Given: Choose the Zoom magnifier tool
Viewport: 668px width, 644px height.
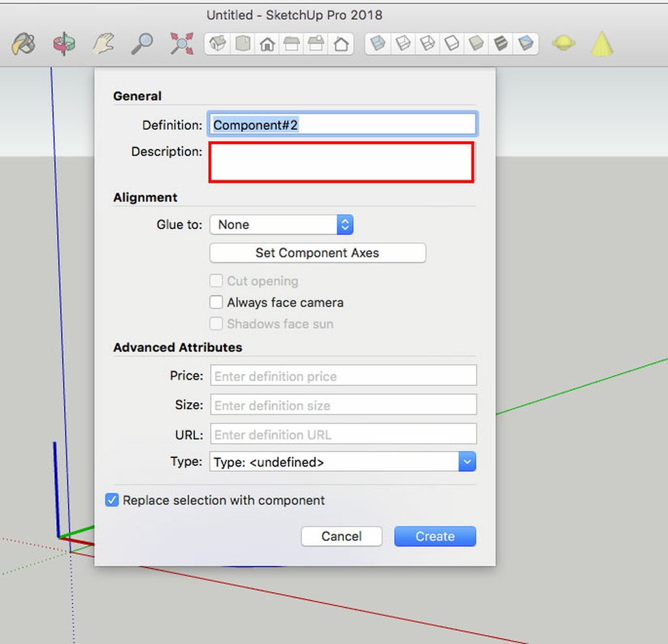Looking at the screenshot, I should [142, 44].
